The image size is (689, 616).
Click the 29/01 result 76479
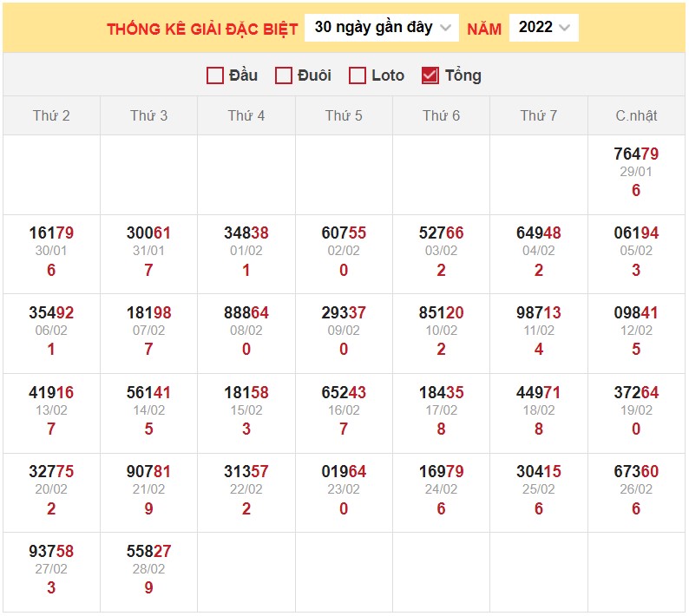pyautogui.click(x=636, y=154)
